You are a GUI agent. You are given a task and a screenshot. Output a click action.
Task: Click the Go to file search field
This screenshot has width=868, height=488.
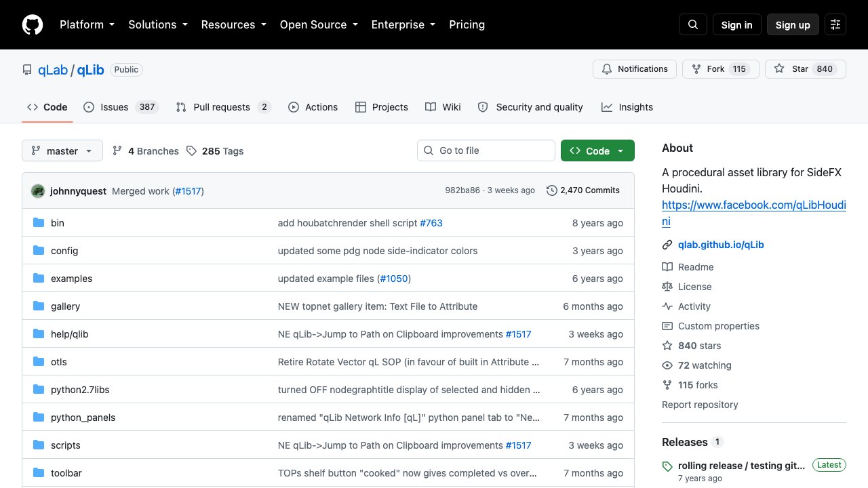486,150
